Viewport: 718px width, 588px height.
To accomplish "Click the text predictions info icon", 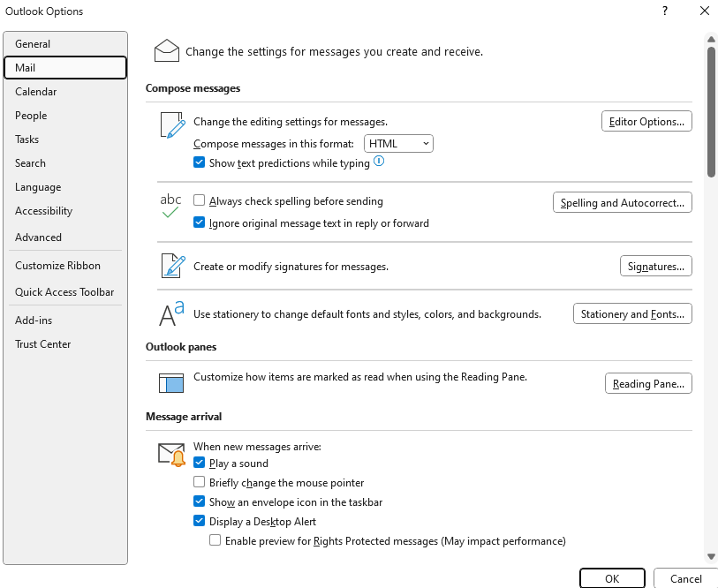I will (379, 162).
